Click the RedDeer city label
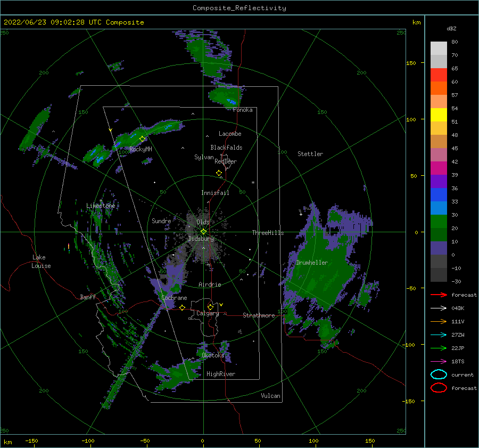 pyautogui.click(x=226, y=161)
